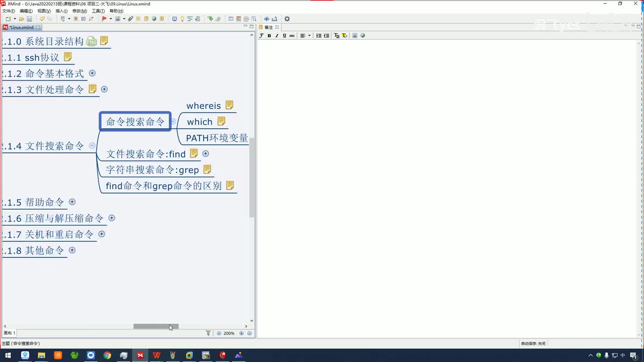644x362 pixels.
Task: Click the hyperlink globe icon in main toolbar
Action: [154, 19]
